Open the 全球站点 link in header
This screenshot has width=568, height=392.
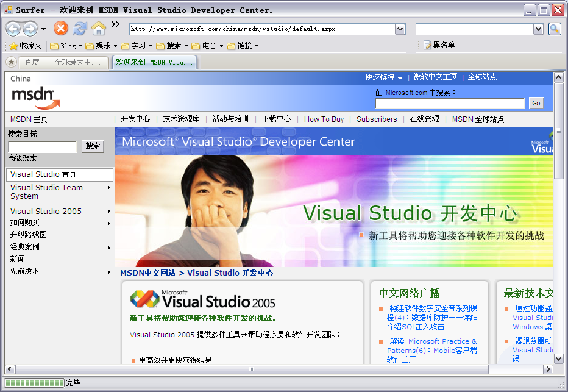click(x=482, y=77)
